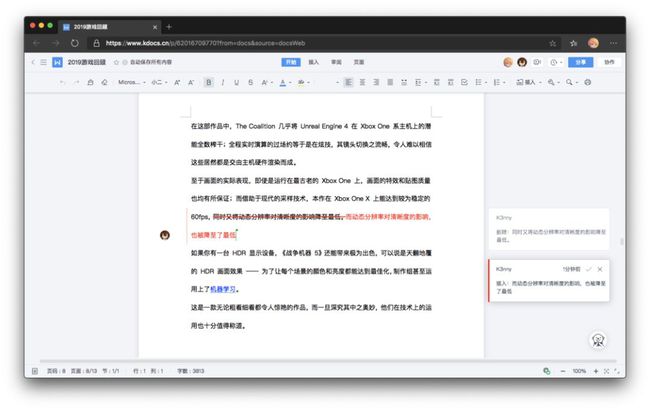Star the 2019游戏回顾 document as favorite
The image size is (650, 410).
[116, 62]
